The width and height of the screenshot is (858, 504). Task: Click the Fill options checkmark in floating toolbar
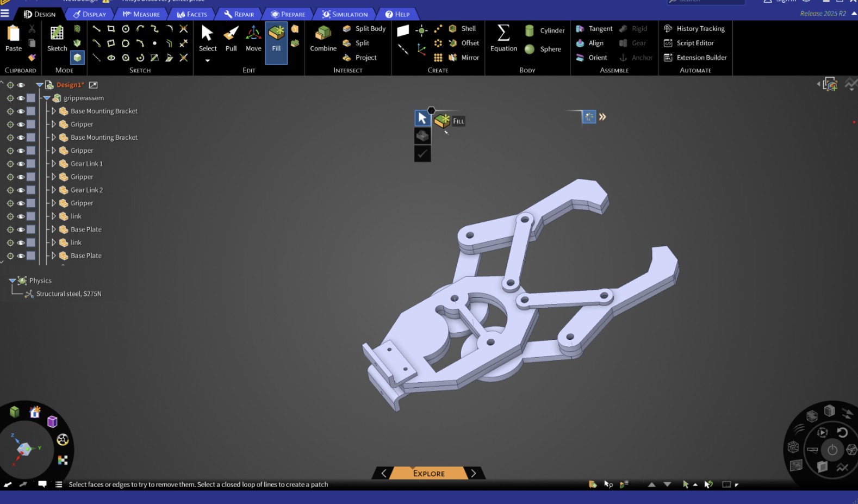422,154
